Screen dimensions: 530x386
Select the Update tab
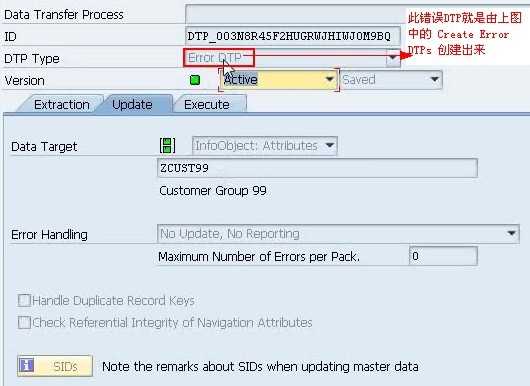[132, 104]
